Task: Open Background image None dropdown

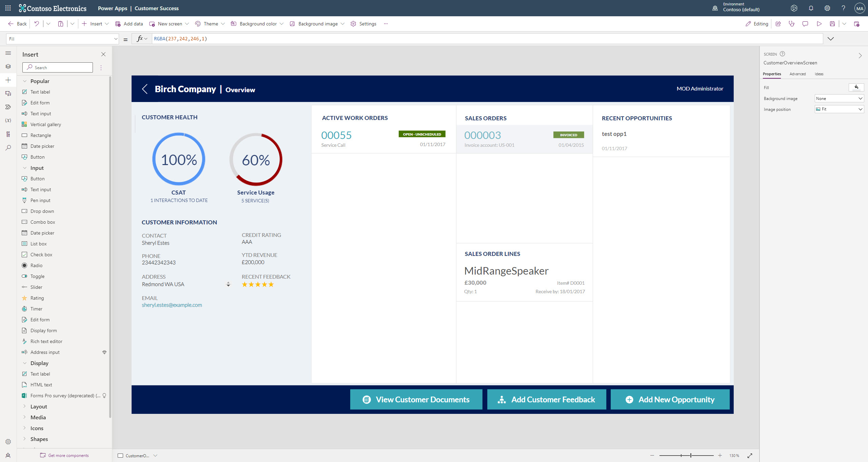Action: [839, 99]
